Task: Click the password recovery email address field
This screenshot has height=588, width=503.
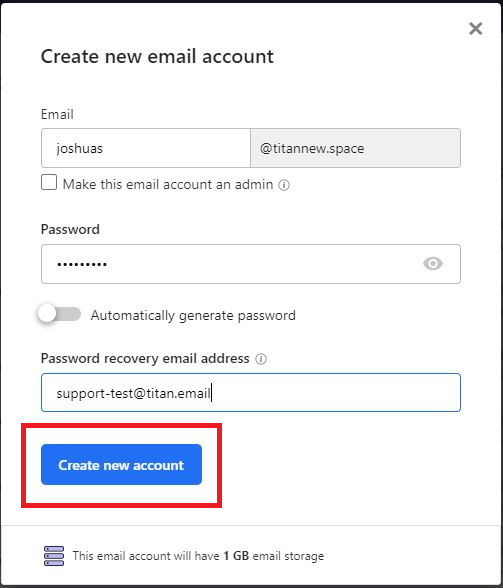Action: coord(251,393)
